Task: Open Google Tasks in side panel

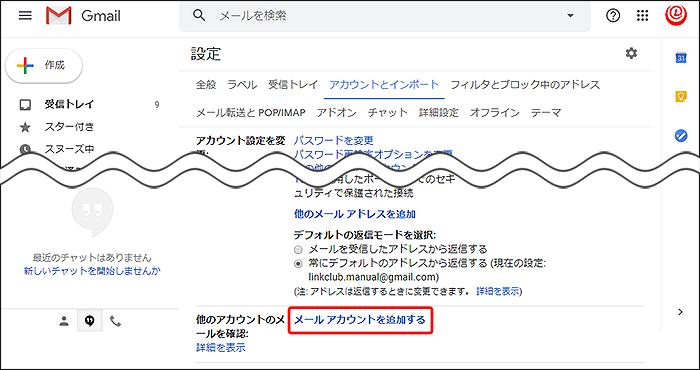Action: tap(680, 136)
